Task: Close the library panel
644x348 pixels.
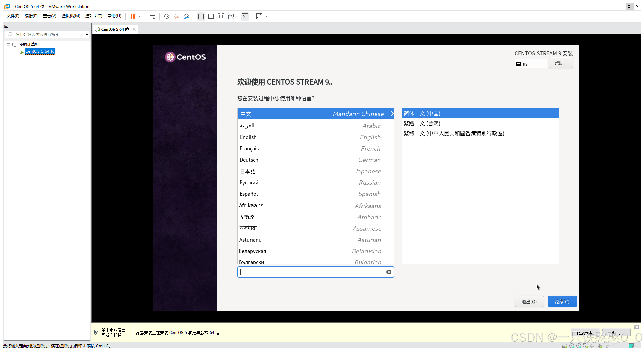Action: click(87, 26)
